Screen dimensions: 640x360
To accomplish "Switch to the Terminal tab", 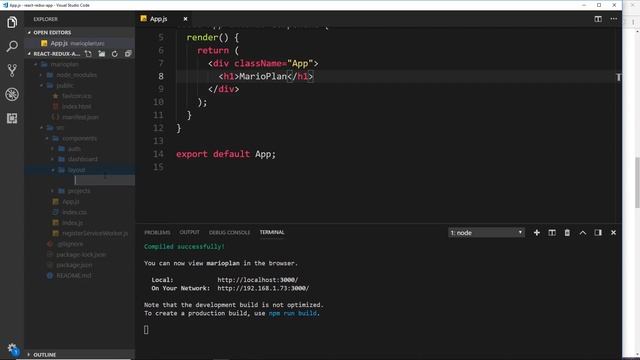I will click(x=272, y=232).
